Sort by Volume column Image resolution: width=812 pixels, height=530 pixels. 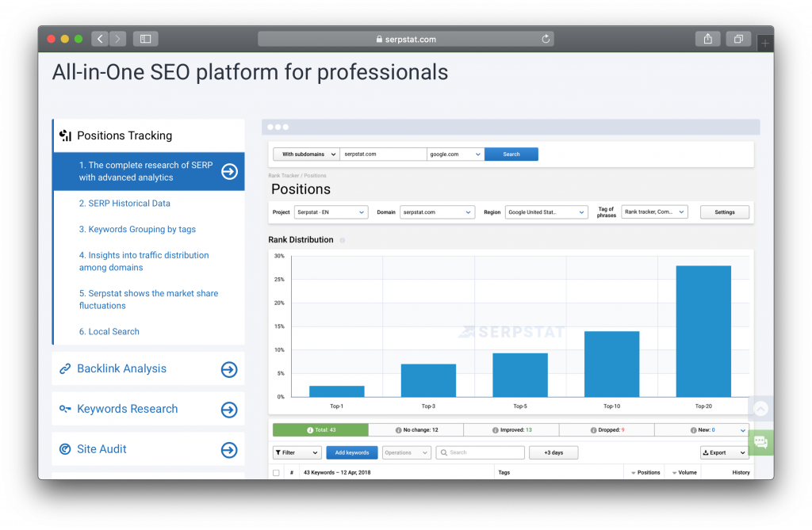coord(684,472)
